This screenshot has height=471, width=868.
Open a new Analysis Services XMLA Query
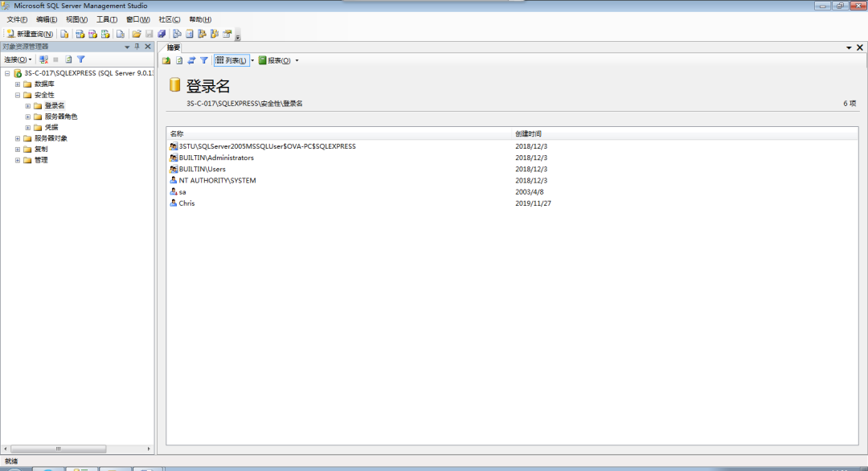(x=105, y=34)
